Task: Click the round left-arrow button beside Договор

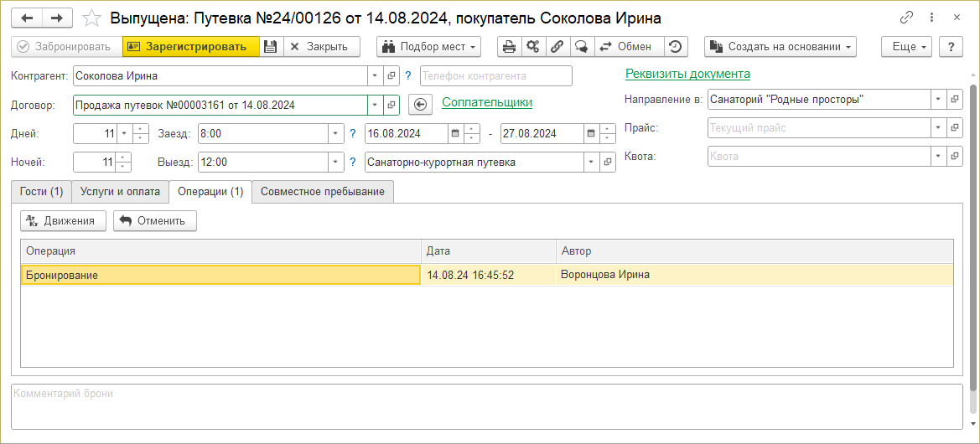Action: coord(421,105)
